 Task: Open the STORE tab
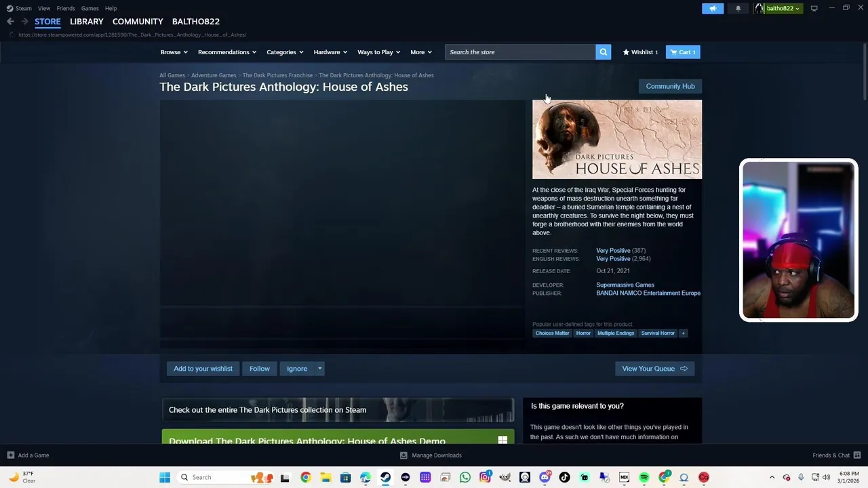pyautogui.click(x=47, y=22)
